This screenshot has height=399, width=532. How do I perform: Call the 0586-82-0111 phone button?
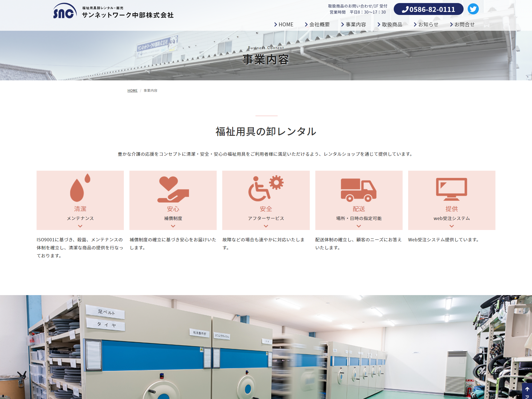(x=428, y=9)
